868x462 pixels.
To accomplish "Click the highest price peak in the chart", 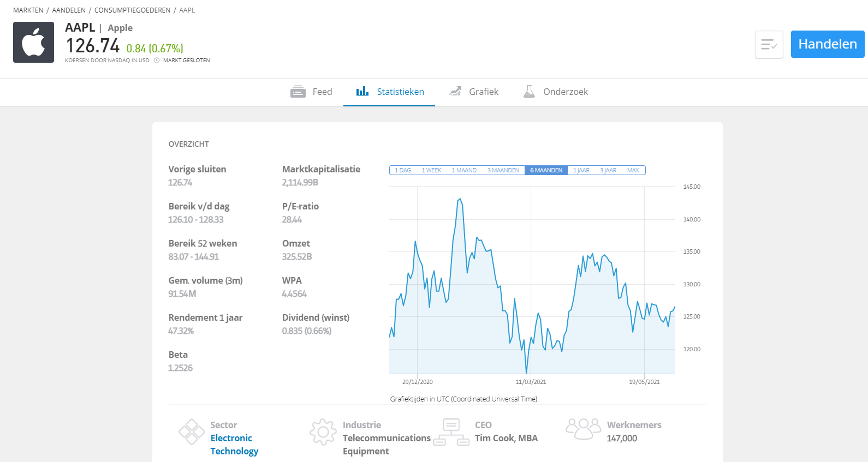I will [460, 199].
